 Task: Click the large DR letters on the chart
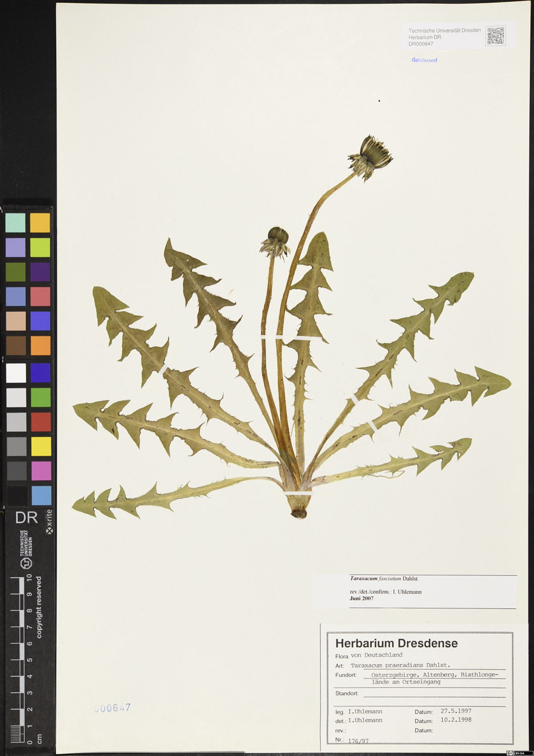click(x=26, y=518)
